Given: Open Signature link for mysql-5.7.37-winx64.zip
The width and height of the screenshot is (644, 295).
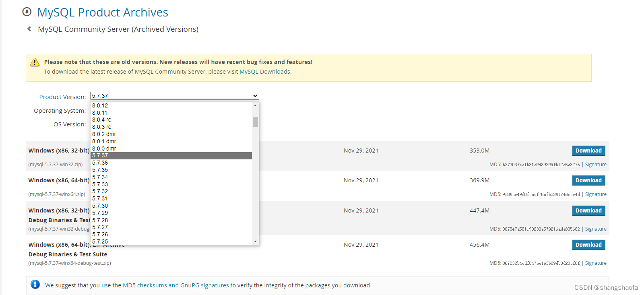Looking at the screenshot, I should (x=596, y=194).
